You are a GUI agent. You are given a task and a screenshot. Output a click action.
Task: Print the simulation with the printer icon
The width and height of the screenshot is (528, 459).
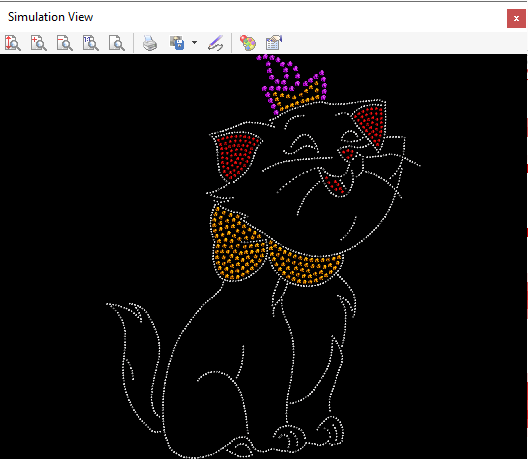[x=150, y=43]
